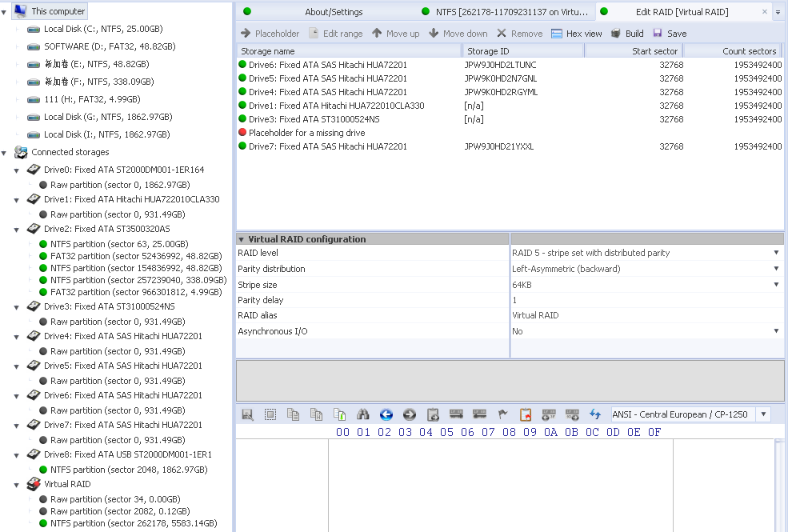This screenshot has height=532, width=788.
Task: Click the copy document icon with green marker
Action: point(340,414)
